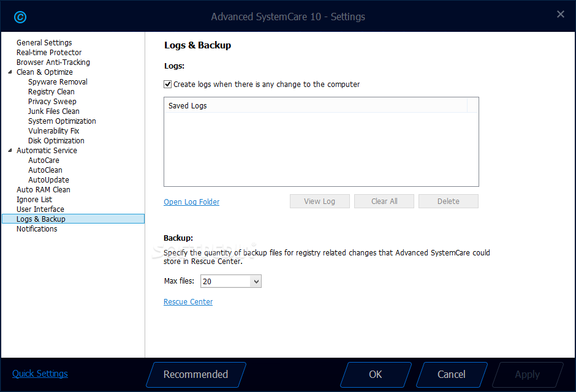
Task: Collapse the Clean & Optimize tree node
Action: tap(10, 72)
